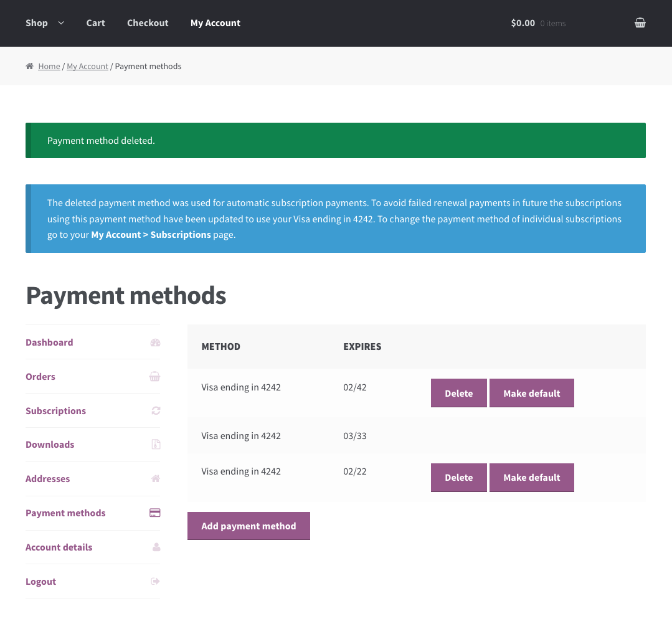Screen dimensions: 672x629
Task: Click the cart icon in the top bar
Action: (x=640, y=22)
